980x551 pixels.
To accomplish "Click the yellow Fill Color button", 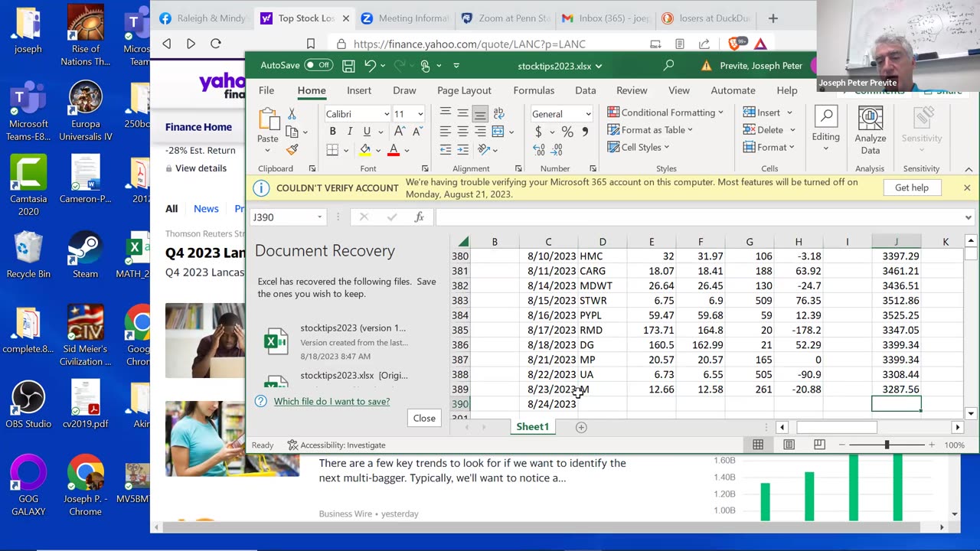I will click(x=365, y=150).
